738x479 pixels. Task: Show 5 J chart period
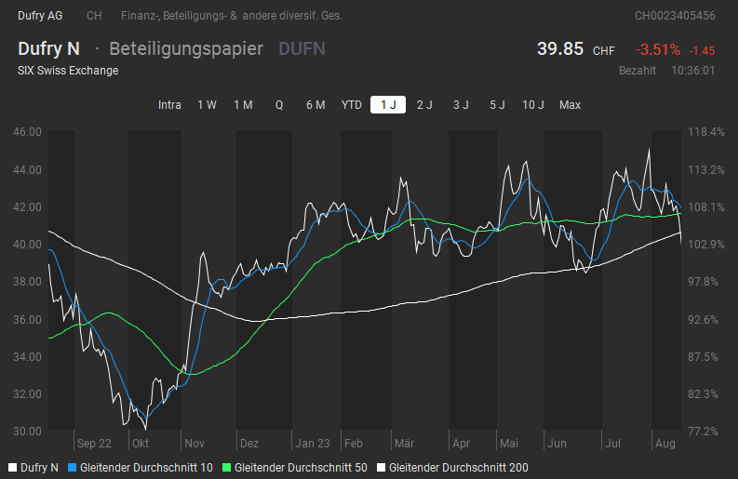497,105
